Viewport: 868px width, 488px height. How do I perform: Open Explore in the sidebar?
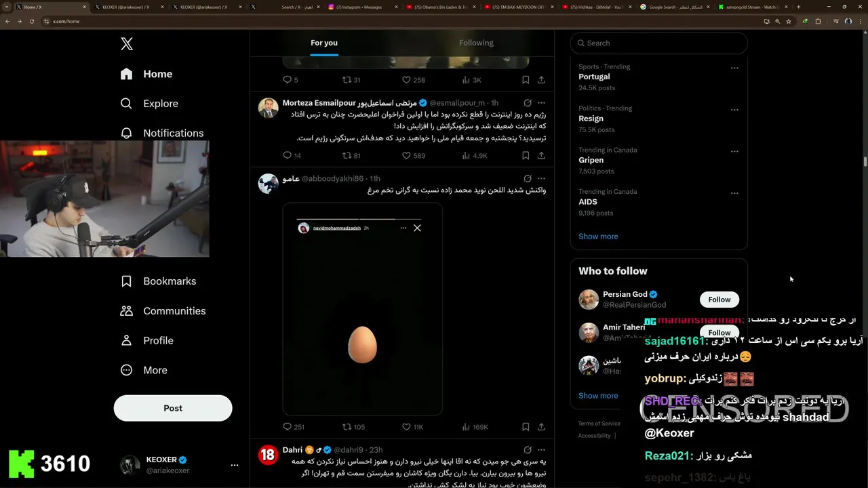[x=149, y=104]
